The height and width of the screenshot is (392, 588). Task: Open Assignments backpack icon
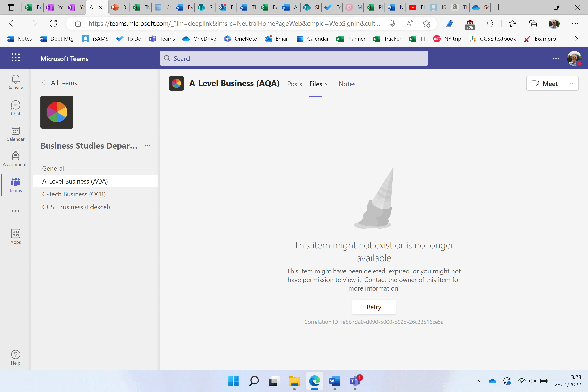coord(16,159)
